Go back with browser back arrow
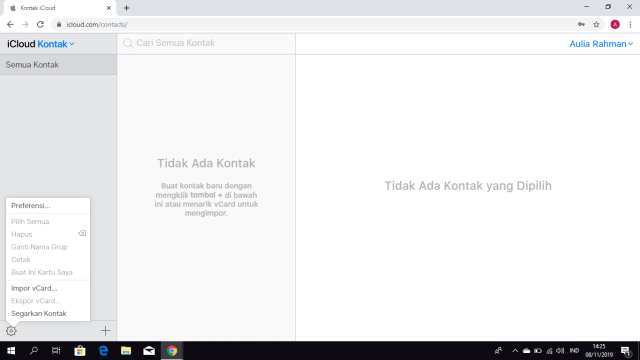640x360 pixels. point(10,24)
